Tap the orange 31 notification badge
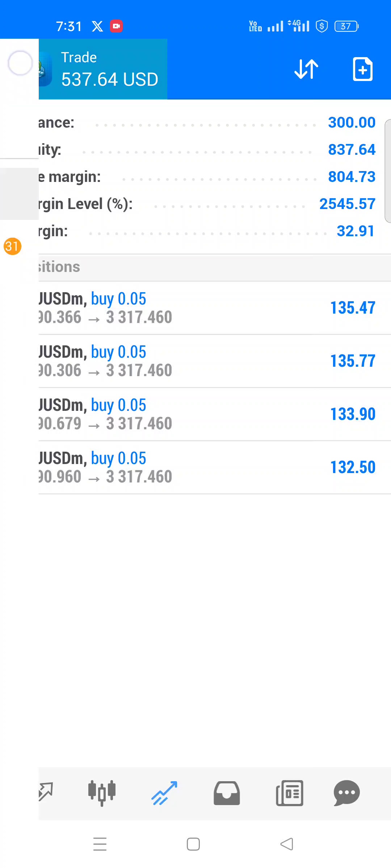 point(12,246)
